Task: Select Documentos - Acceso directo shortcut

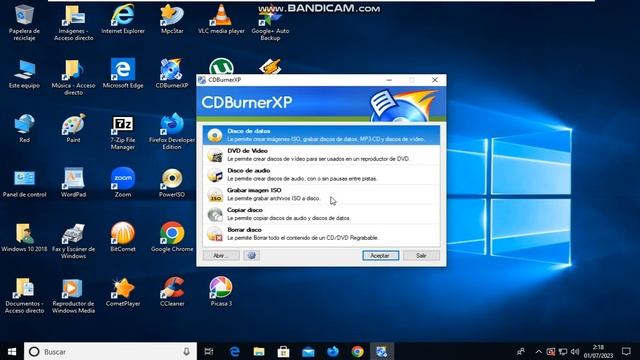Action: [x=24, y=296]
